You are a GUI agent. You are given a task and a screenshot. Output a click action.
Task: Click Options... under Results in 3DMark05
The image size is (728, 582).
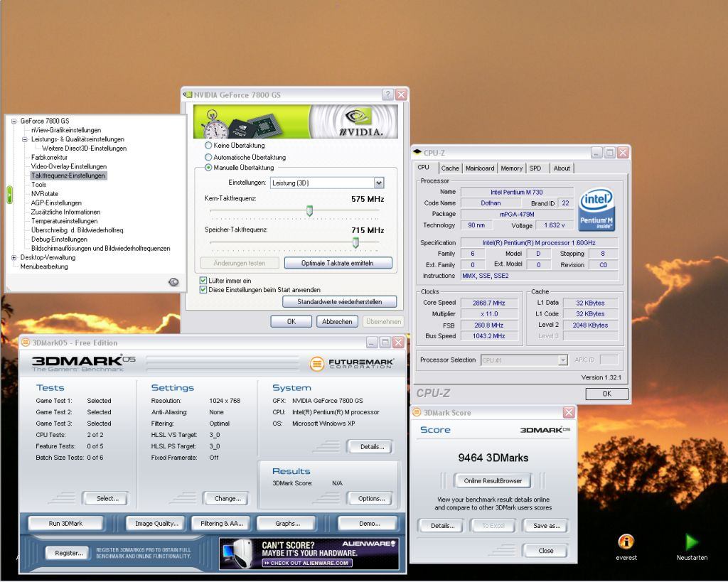[371, 498]
